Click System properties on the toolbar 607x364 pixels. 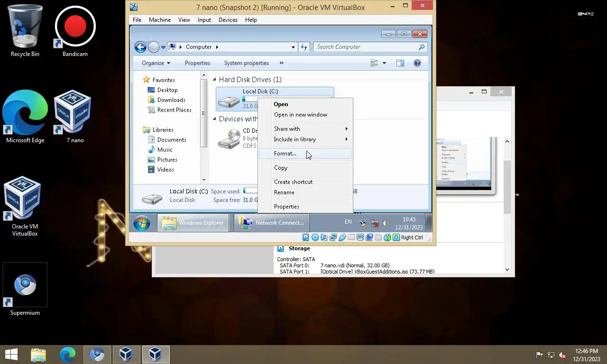coord(247,63)
